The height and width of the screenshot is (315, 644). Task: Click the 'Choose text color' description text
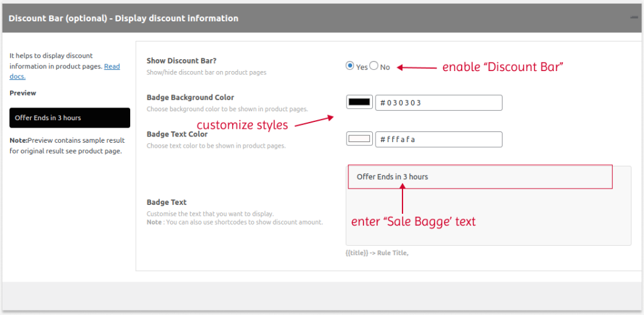[x=216, y=145]
